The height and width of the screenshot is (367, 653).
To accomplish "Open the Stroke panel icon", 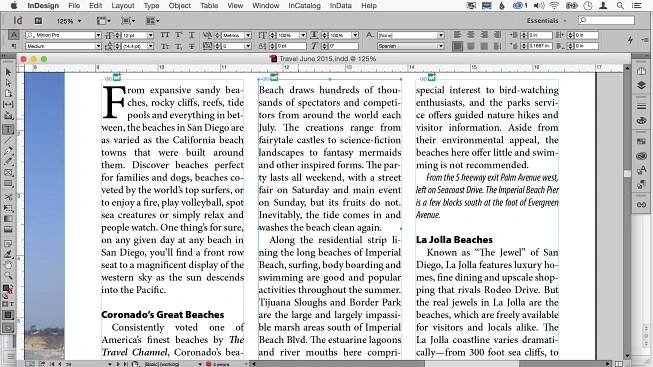I will pyautogui.click(x=641, y=107).
